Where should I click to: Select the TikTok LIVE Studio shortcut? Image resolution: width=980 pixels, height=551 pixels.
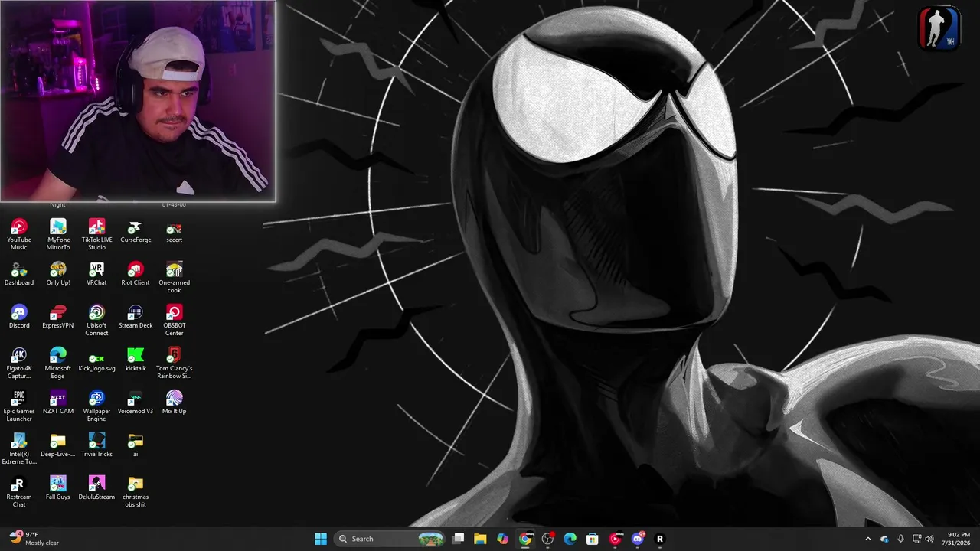pos(96,234)
